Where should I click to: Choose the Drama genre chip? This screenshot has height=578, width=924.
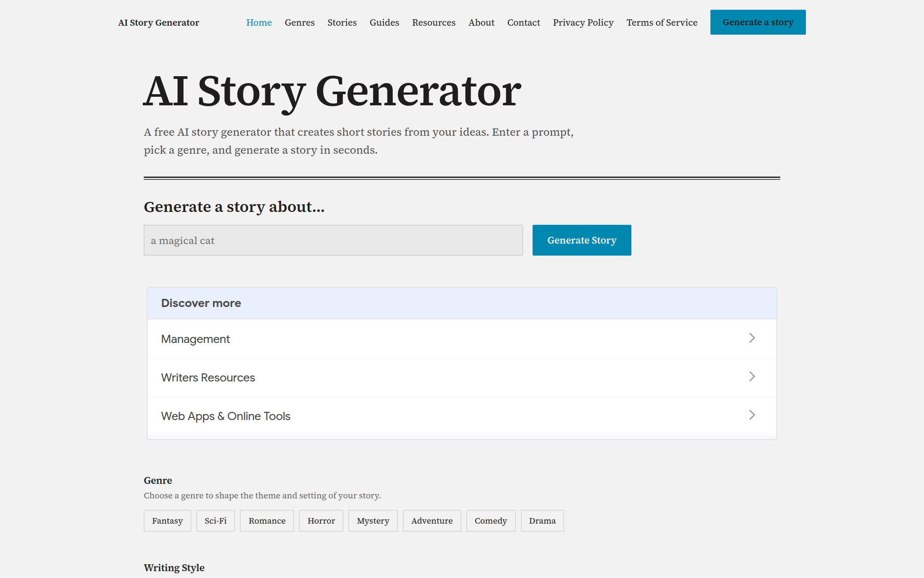click(542, 521)
